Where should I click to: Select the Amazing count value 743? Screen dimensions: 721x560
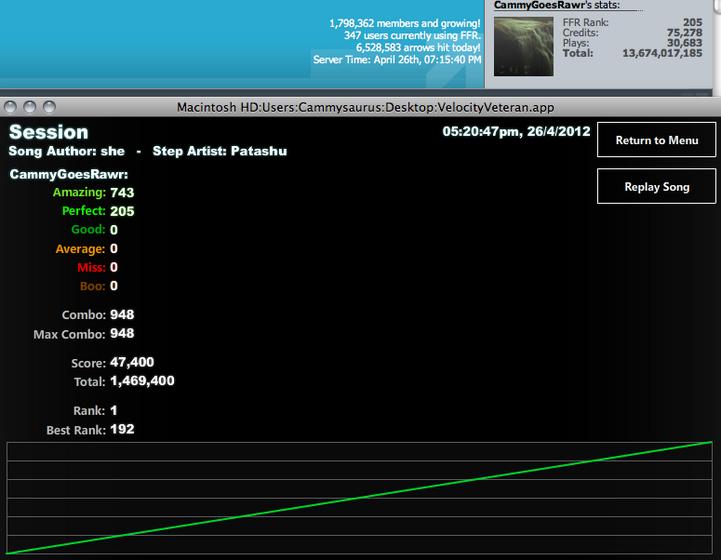click(x=122, y=192)
